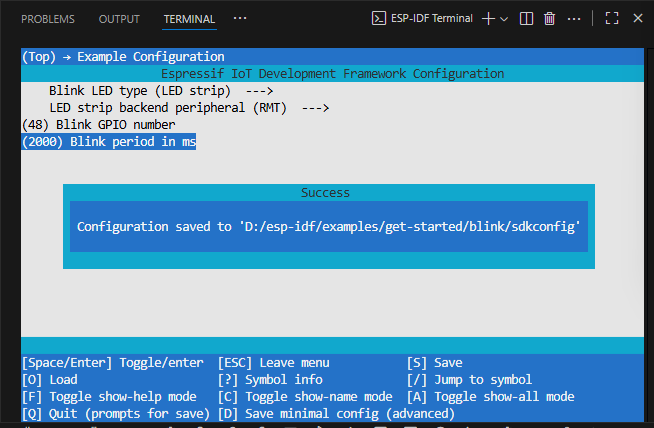Expand the launch profile dropdown chevron

tap(504, 19)
